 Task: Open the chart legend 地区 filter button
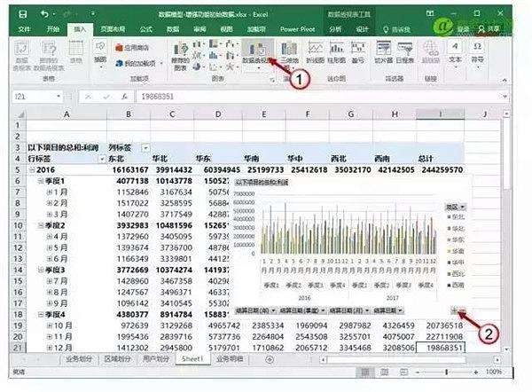456,207
